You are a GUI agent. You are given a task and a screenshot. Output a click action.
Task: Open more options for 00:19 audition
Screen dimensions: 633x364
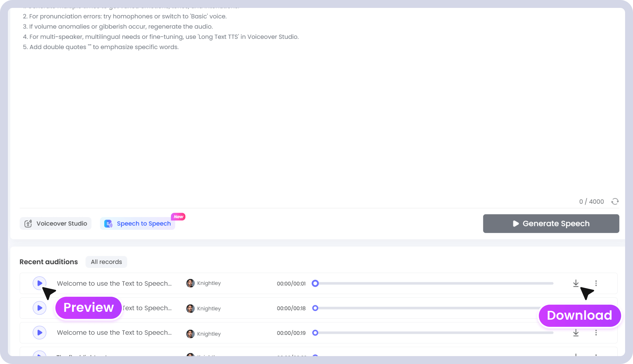(x=596, y=333)
